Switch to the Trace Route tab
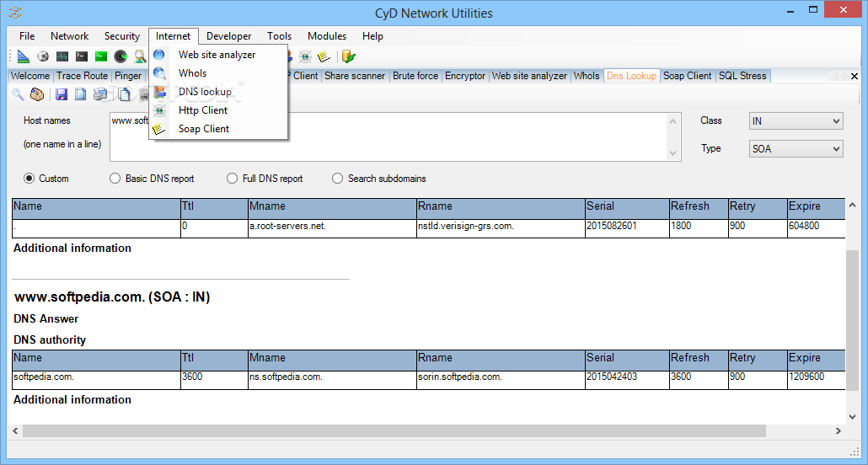Image resolution: width=868 pixels, height=465 pixels. (x=83, y=76)
